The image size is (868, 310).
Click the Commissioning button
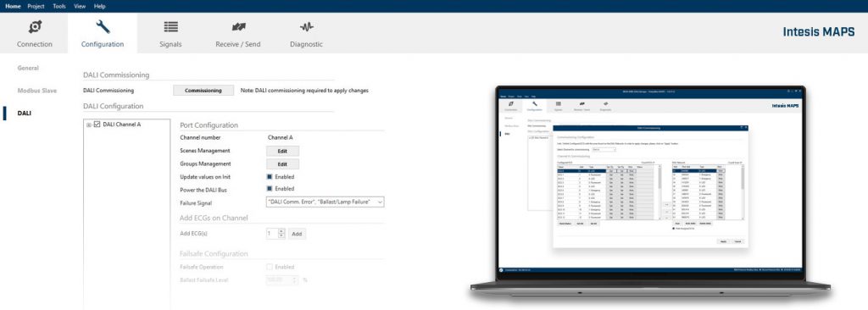(x=203, y=91)
